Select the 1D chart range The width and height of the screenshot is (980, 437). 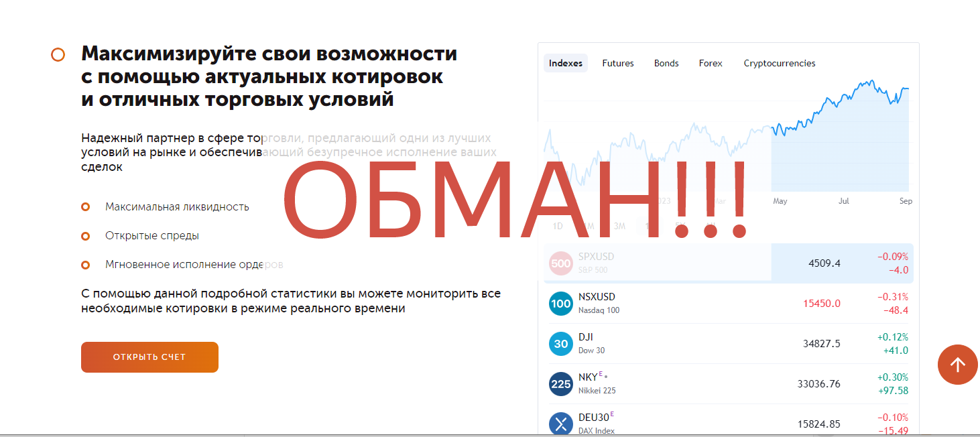coord(558,226)
